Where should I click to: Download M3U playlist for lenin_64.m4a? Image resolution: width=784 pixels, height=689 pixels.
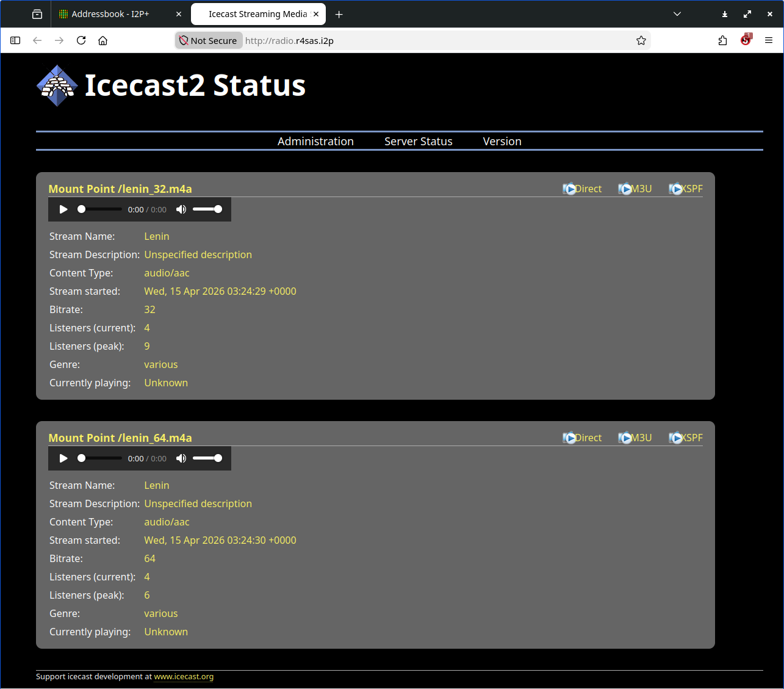click(x=635, y=438)
